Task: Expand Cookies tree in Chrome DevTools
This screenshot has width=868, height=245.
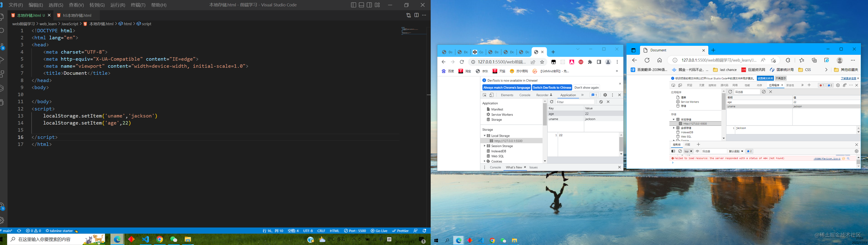Action: tap(485, 162)
